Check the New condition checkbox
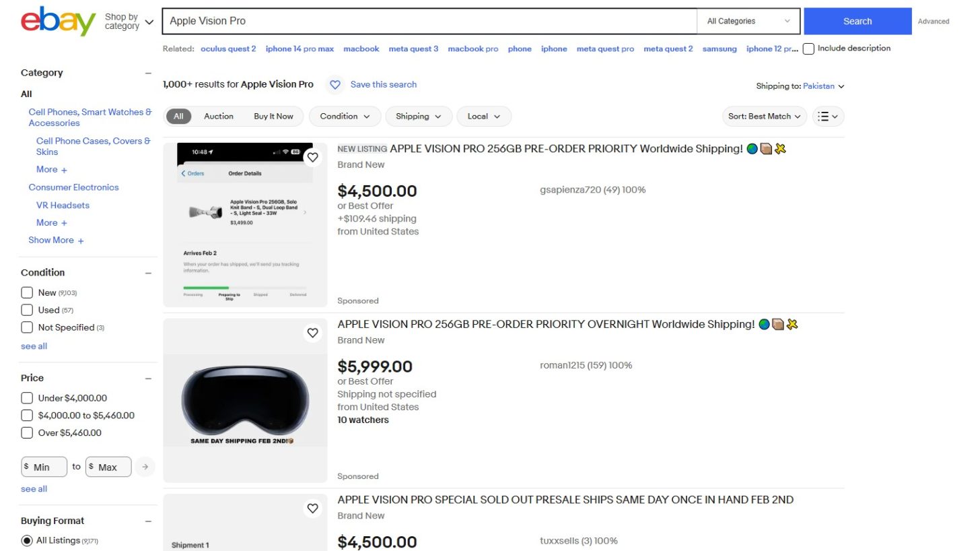The height and width of the screenshot is (551, 980). pos(27,292)
